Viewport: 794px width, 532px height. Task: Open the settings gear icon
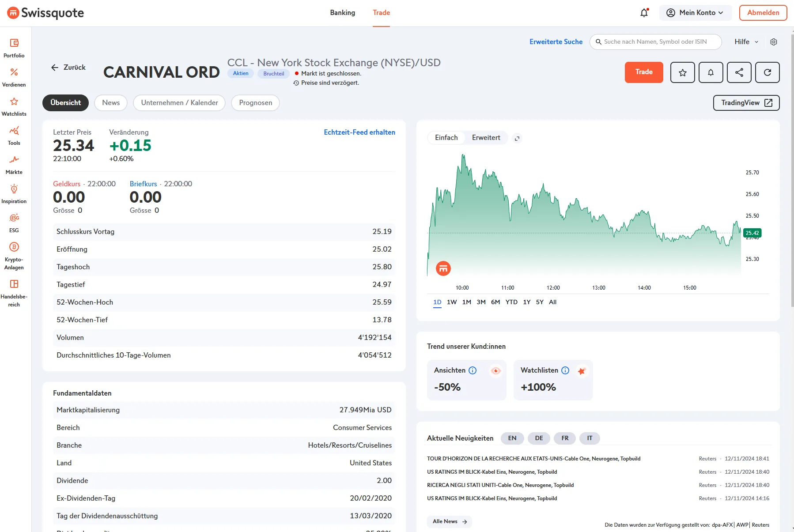click(x=773, y=42)
